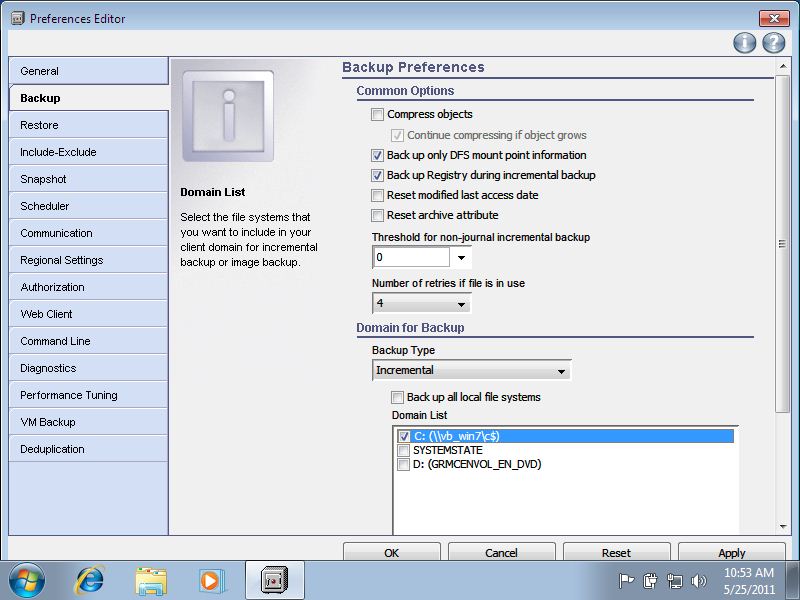Image resolution: width=800 pixels, height=600 pixels.
Task: Click the volume speaker tray icon
Action: point(698,581)
